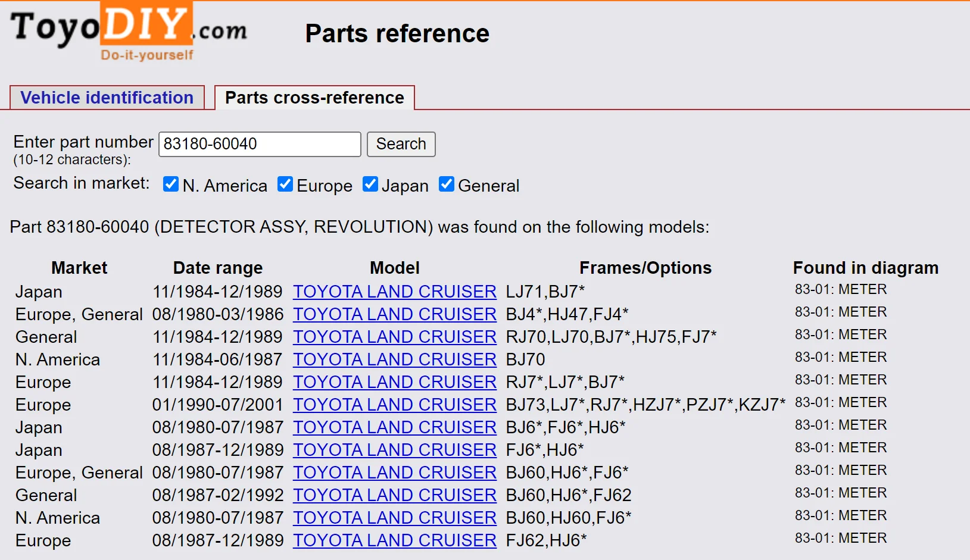970x560 pixels.
Task: Click 83-01: METER in the FJ62,HJ6* row
Action: (841, 538)
